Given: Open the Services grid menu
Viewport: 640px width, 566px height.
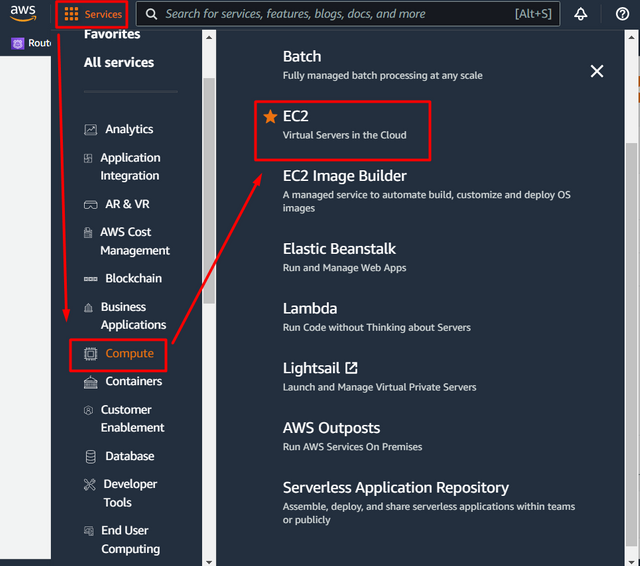Looking at the screenshot, I should pos(93,14).
